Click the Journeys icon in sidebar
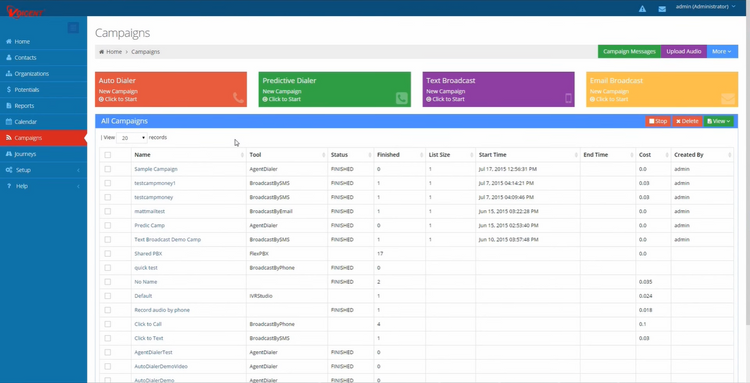 click(x=9, y=154)
